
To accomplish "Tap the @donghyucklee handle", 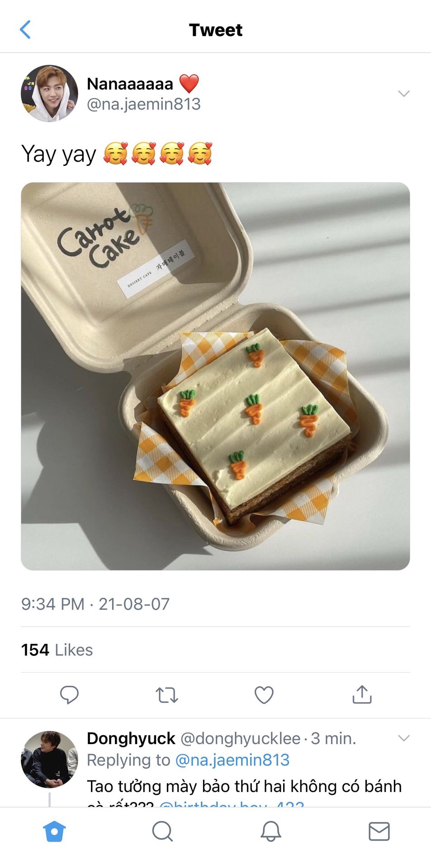I will pyautogui.click(x=240, y=738).
